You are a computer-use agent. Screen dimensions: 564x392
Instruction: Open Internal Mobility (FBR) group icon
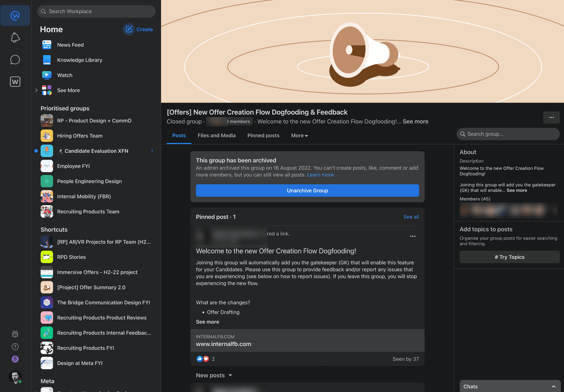pyautogui.click(x=47, y=196)
